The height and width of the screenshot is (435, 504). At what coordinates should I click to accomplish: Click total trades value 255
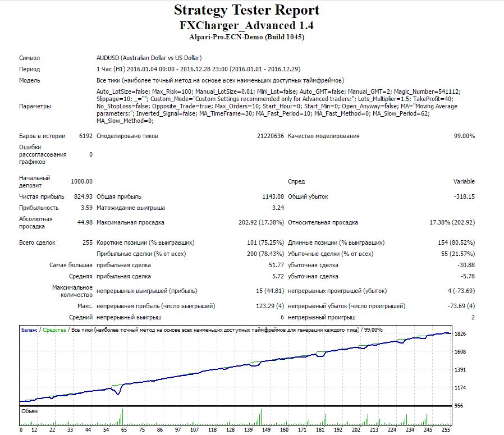coord(88,242)
